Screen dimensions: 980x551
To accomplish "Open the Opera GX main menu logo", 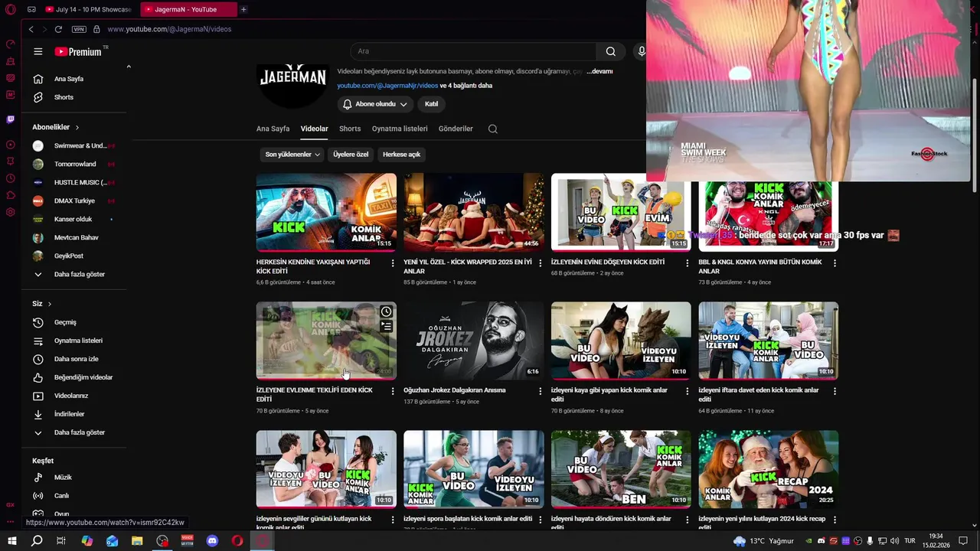I will 10,10.
